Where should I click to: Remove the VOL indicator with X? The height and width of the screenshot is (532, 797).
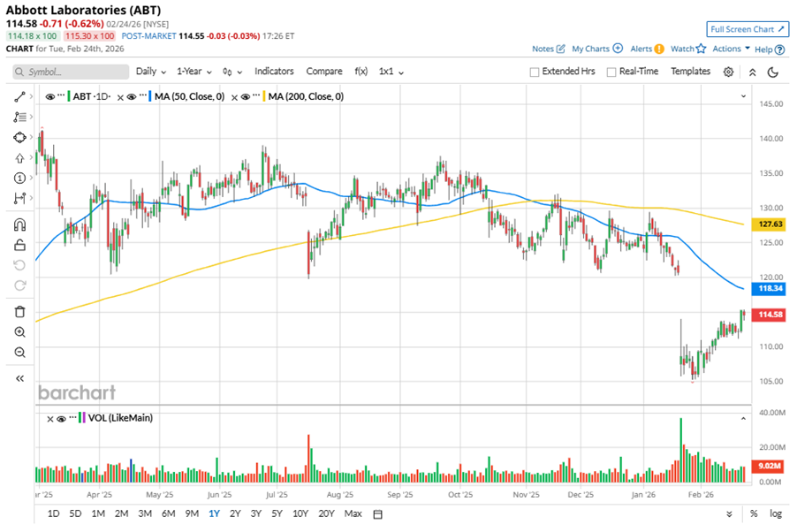pos(50,419)
